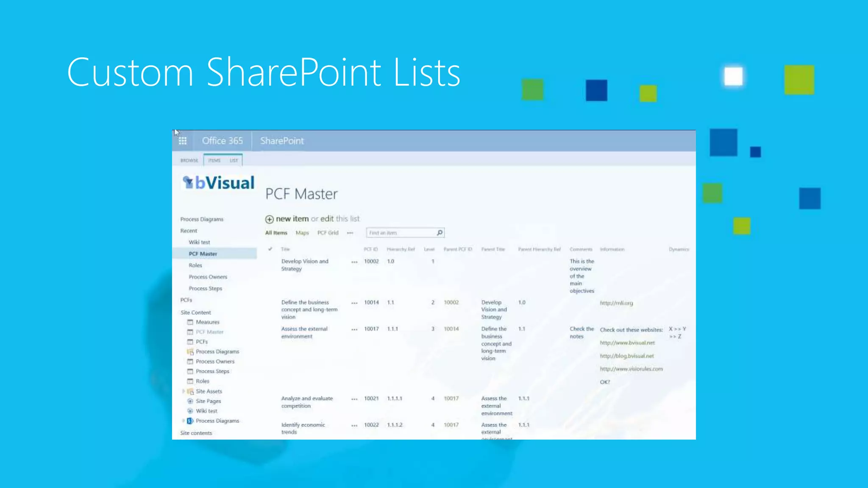
Task: Sort by the Comments column header
Action: pos(581,249)
